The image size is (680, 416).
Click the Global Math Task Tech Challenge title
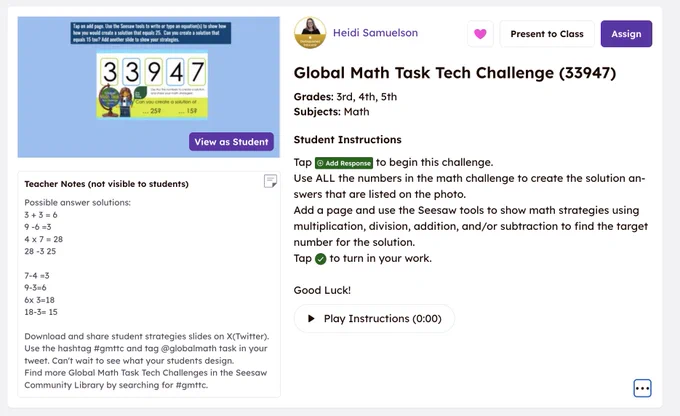tap(454, 73)
